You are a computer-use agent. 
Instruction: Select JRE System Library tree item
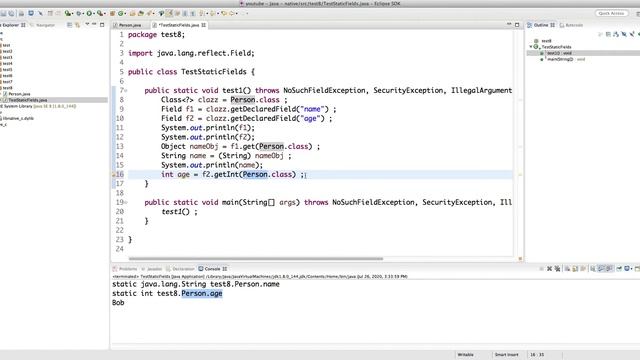tap(38, 106)
